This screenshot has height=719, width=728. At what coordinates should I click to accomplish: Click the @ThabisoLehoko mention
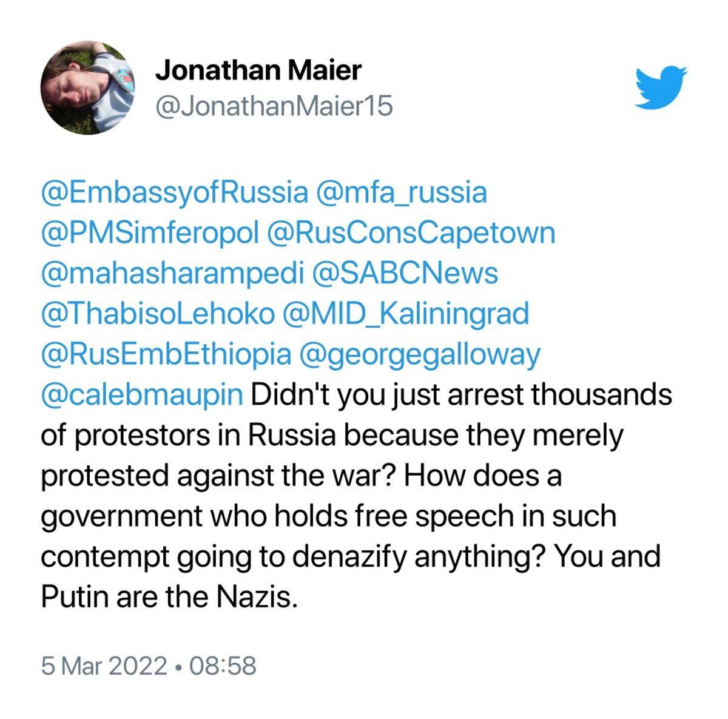[157, 314]
